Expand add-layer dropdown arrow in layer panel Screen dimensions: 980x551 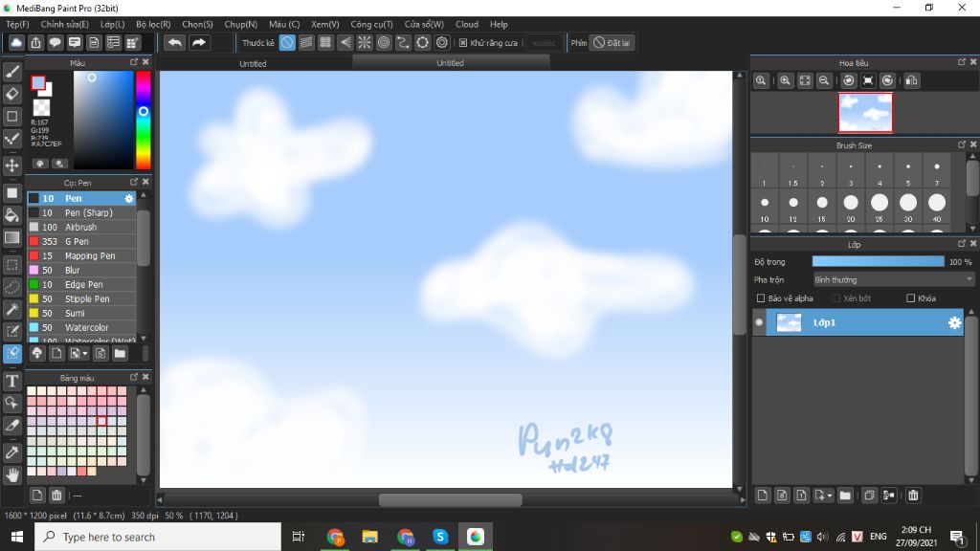coord(830,496)
